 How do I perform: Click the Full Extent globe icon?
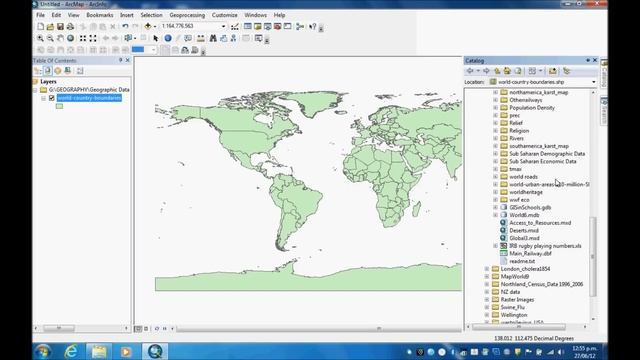click(x=71, y=38)
